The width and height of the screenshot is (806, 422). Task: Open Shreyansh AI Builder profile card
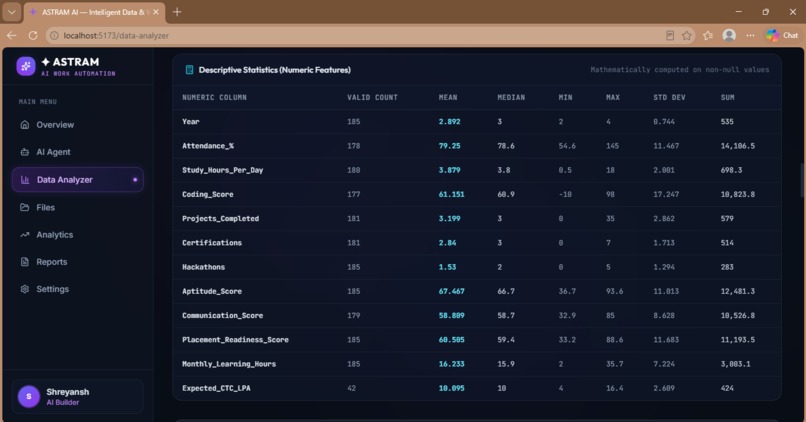(x=78, y=397)
